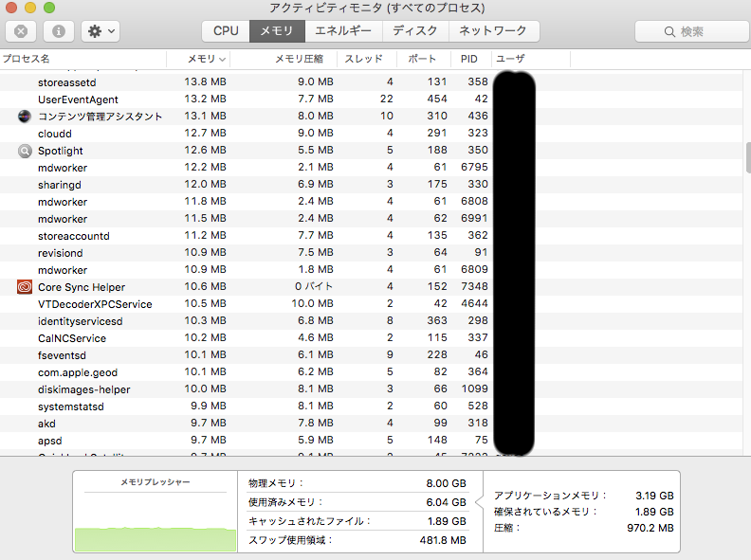Go to the ネットワーク tab
Screen dimensions: 751x560
[x=493, y=31]
